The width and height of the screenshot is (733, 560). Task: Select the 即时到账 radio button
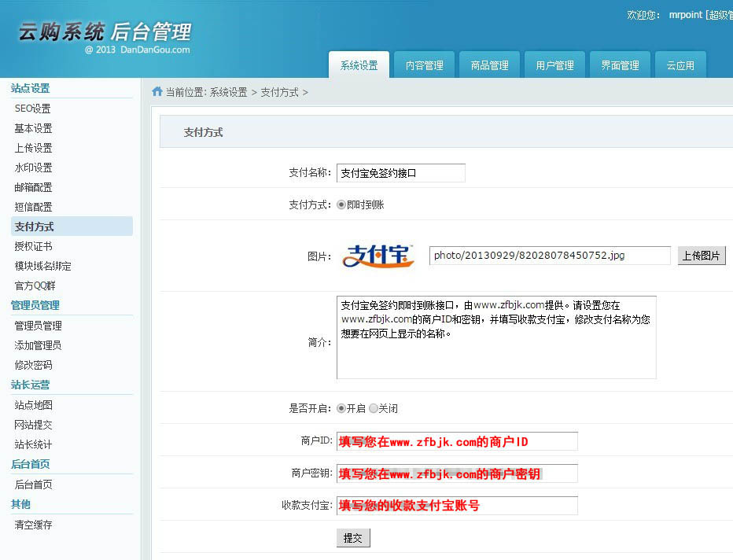341,204
